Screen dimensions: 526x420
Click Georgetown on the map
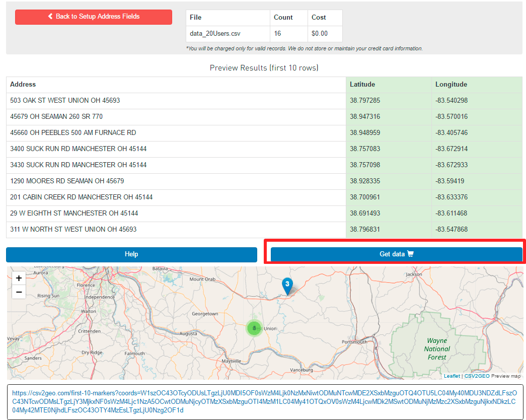(x=205, y=314)
